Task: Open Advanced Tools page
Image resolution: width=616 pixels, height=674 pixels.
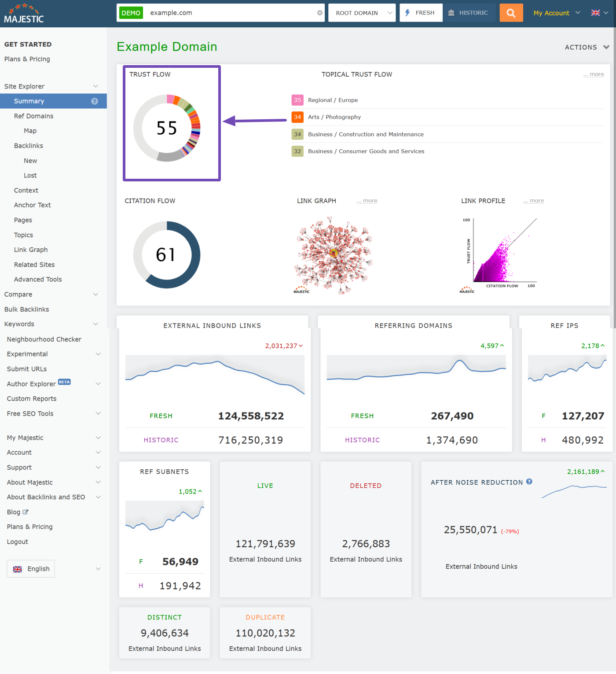Action: click(38, 280)
